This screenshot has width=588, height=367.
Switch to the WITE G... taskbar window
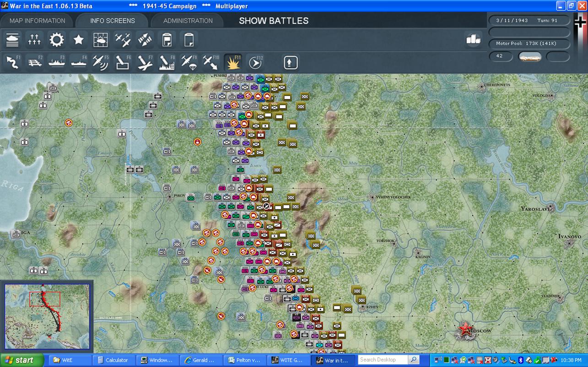pos(289,360)
